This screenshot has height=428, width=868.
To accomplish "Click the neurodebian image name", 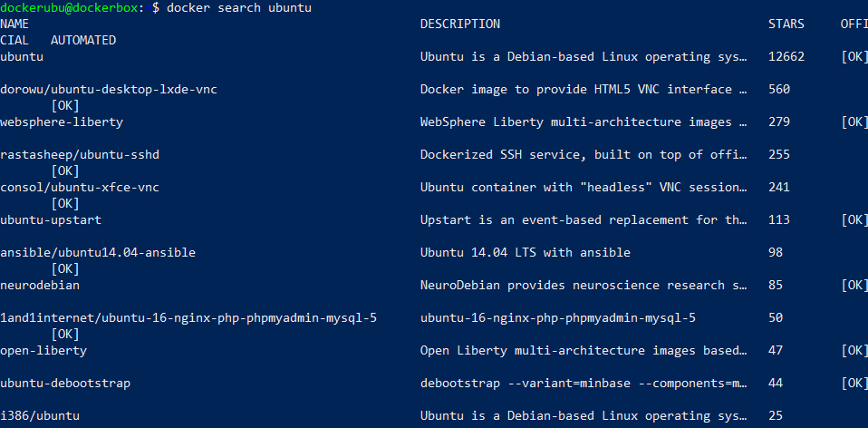I will pyautogui.click(x=40, y=285).
